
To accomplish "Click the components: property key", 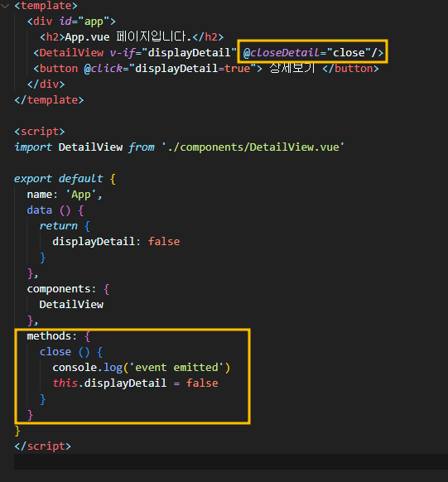I will [x=61, y=289].
